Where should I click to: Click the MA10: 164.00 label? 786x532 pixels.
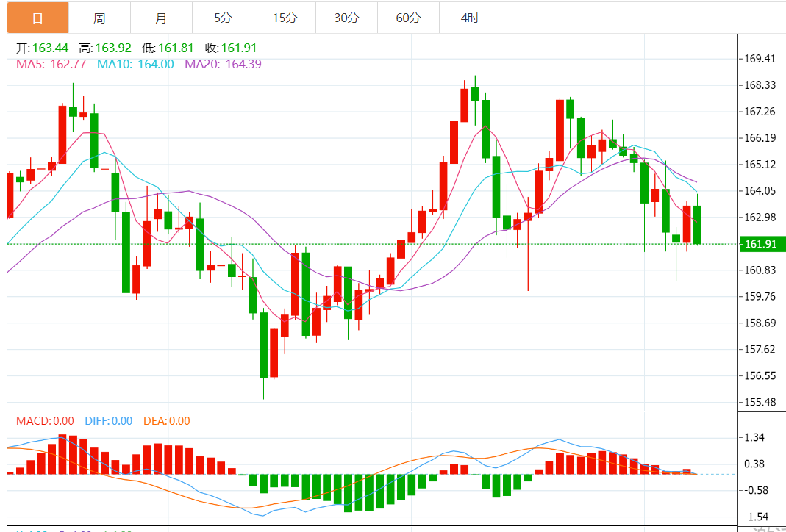coord(135,64)
